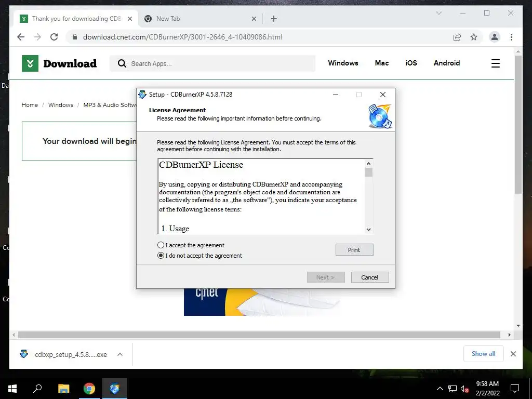Image resolution: width=532 pixels, height=399 pixels.
Task: Open the Windows category link
Action: [343, 63]
